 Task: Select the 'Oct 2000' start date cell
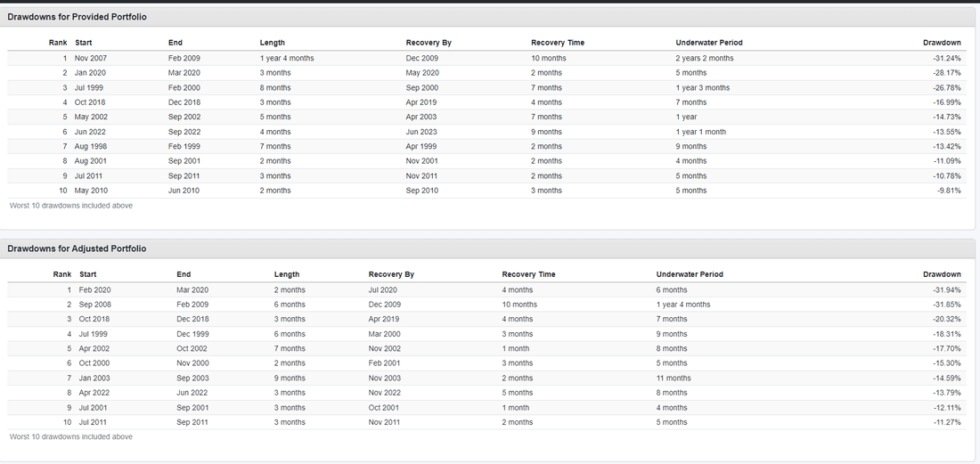94,362
